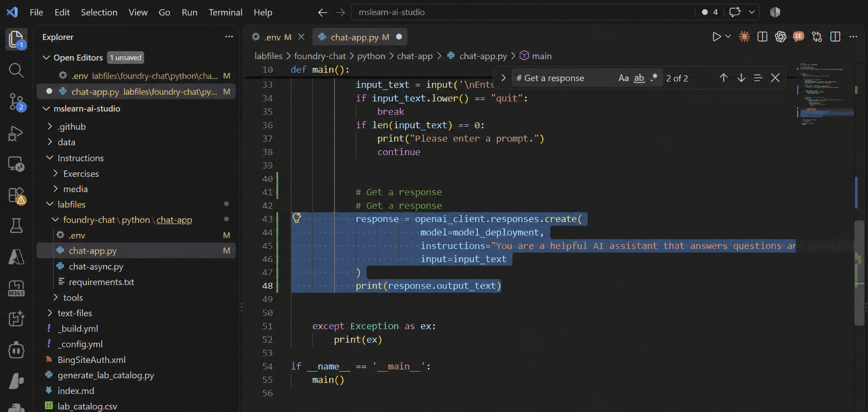Open Copilot chat icon in title bar
The height and width of the screenshot is (412, 868).
(735, 12)
